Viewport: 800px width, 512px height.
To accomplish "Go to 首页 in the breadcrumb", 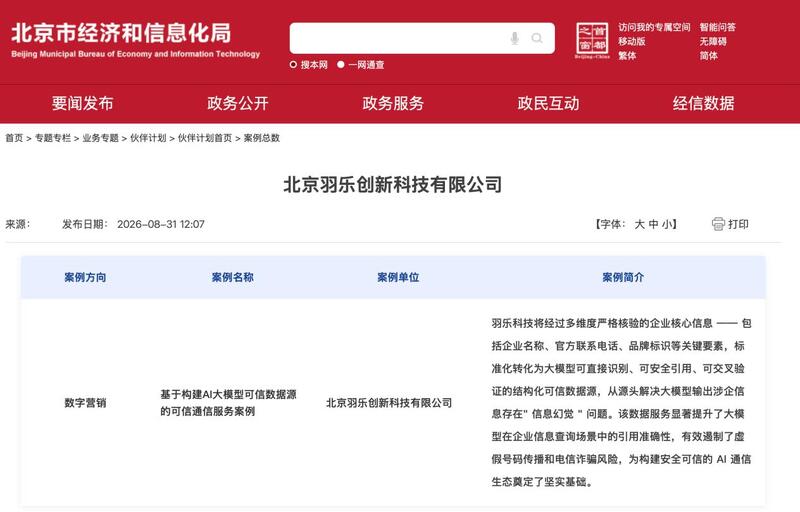I will [x=14, y=138].
